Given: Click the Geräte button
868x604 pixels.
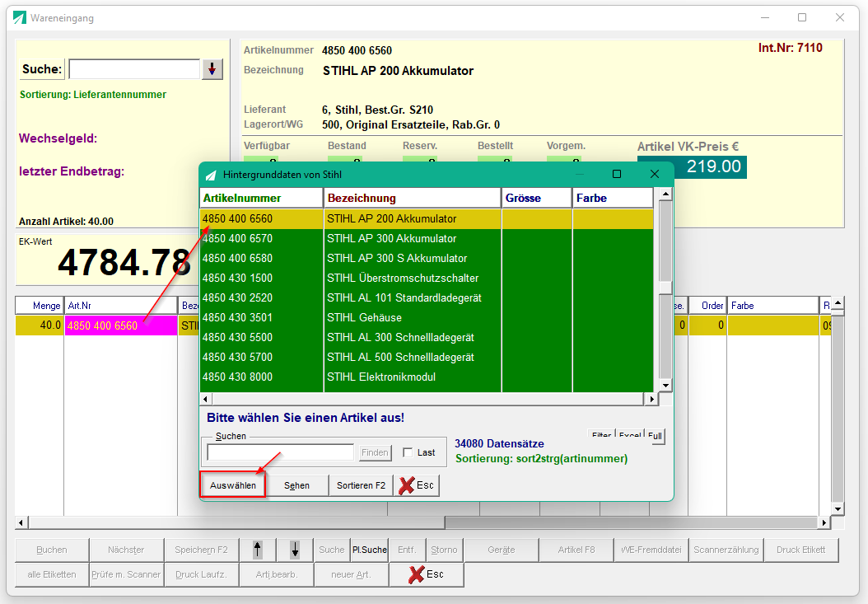Looking at the screenshot, I should point(502,550).
